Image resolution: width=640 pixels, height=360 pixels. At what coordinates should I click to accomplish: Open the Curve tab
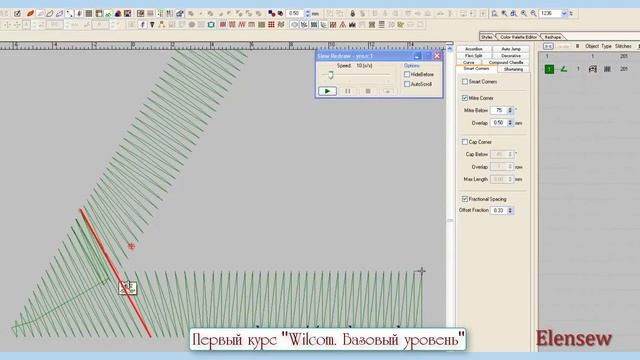click(469, 62)
